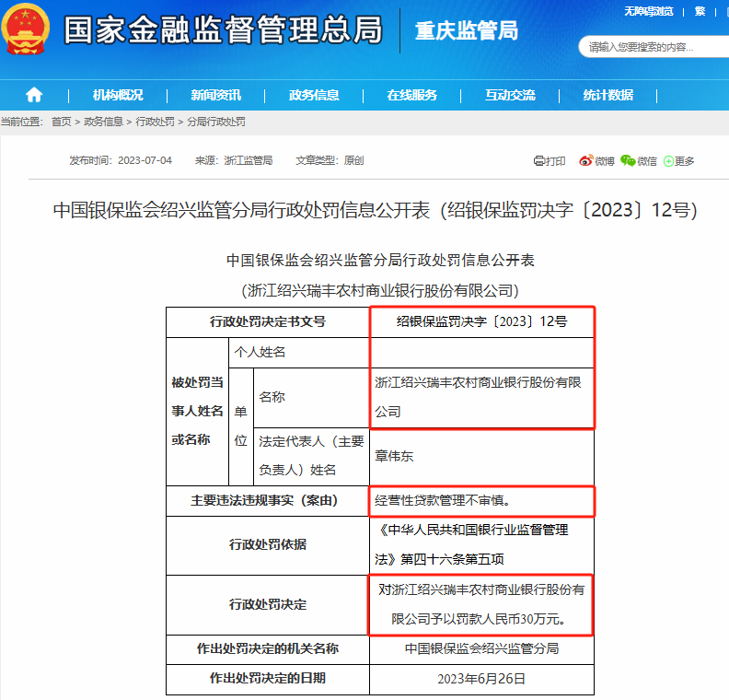This screenshot has height=700, width=729.
Task: Select the 政务信息 navigation item
Action: point(314,95)
